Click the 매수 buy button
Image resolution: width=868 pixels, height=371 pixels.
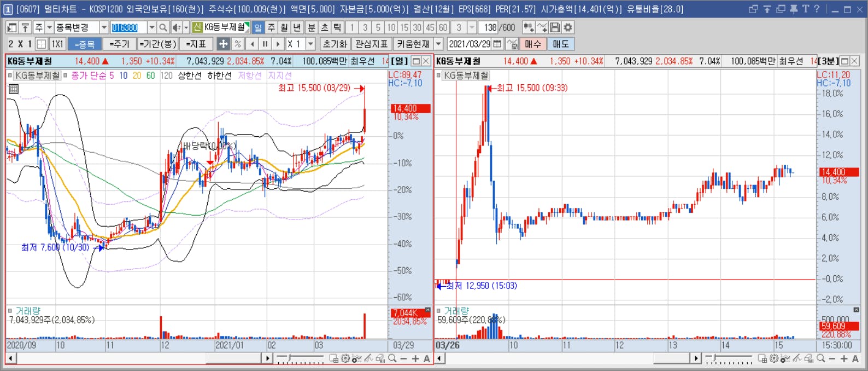532,44
